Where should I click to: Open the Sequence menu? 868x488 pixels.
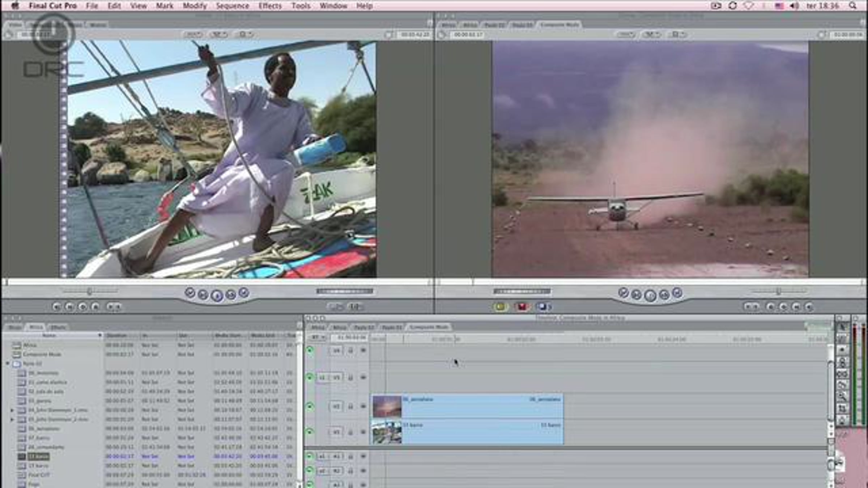tap(232, 6)
